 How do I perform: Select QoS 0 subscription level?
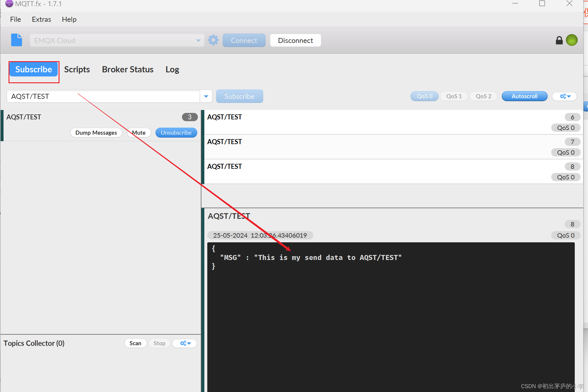pyautogui.click(x=424, y=96)
